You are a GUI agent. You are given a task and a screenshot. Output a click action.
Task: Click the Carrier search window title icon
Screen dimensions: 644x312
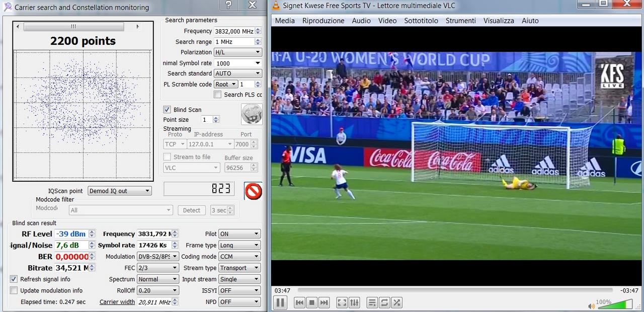click(x=7, y=7)
